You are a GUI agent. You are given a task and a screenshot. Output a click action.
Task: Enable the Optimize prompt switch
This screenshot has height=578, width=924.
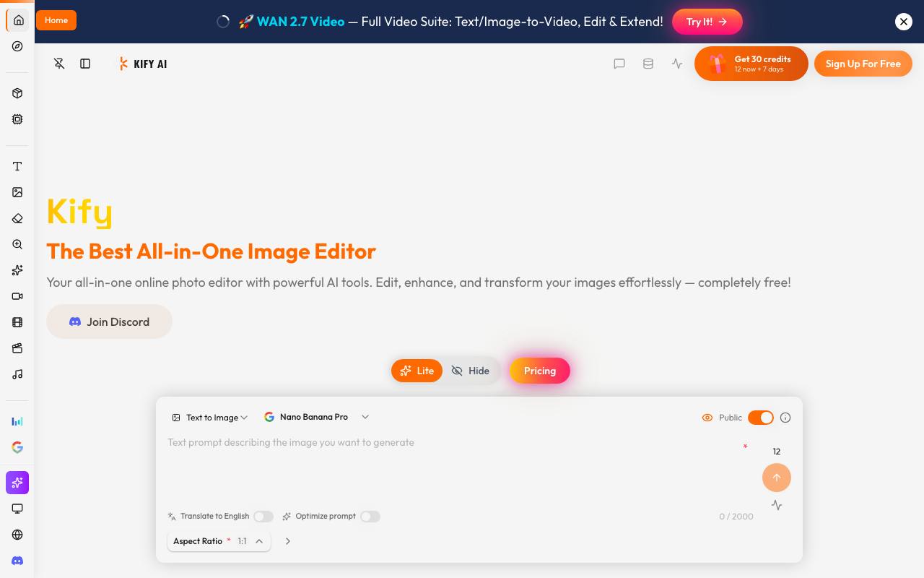tap(370, 517)
